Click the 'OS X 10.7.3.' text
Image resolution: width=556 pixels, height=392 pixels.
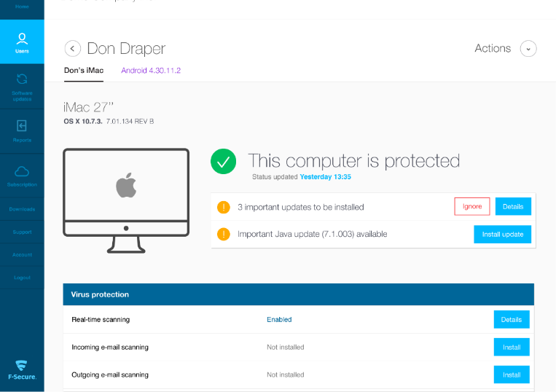coord(83,121)
